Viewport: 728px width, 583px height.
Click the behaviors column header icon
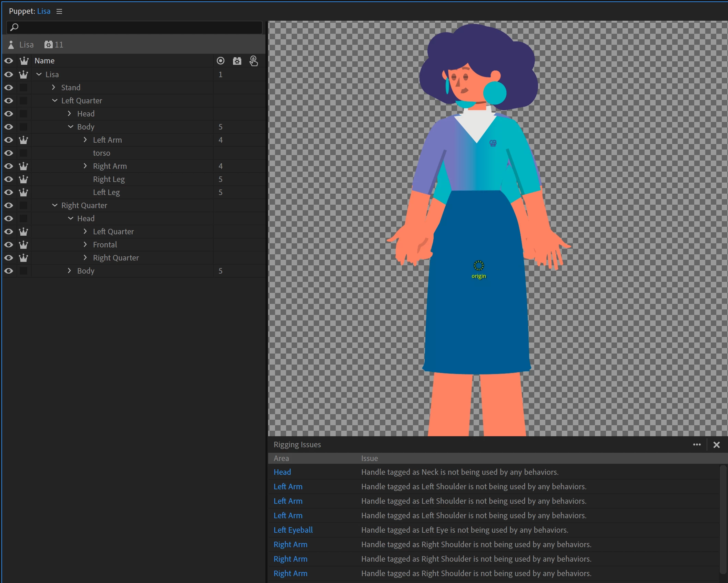point(237,61)
